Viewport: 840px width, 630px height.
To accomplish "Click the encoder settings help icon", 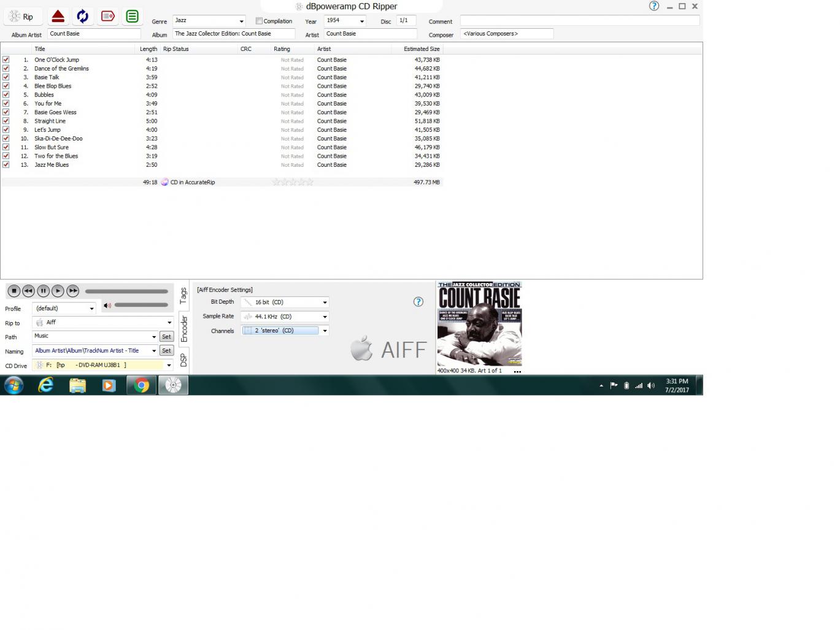I will [x=418, y=302].
